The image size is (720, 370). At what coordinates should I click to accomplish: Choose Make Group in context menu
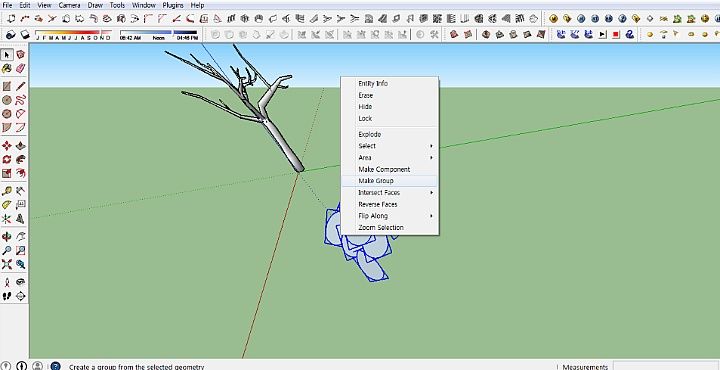tap(390, 181)
